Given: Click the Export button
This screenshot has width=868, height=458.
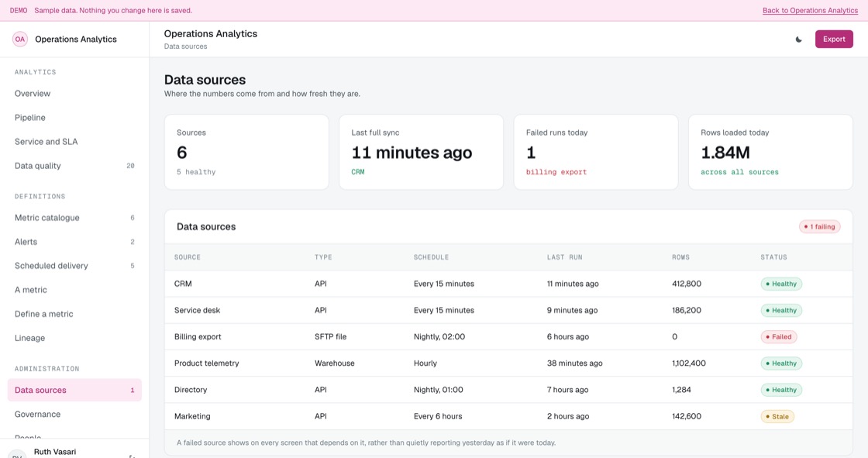Looking at the screenshot, I should [x=834, y=40].
